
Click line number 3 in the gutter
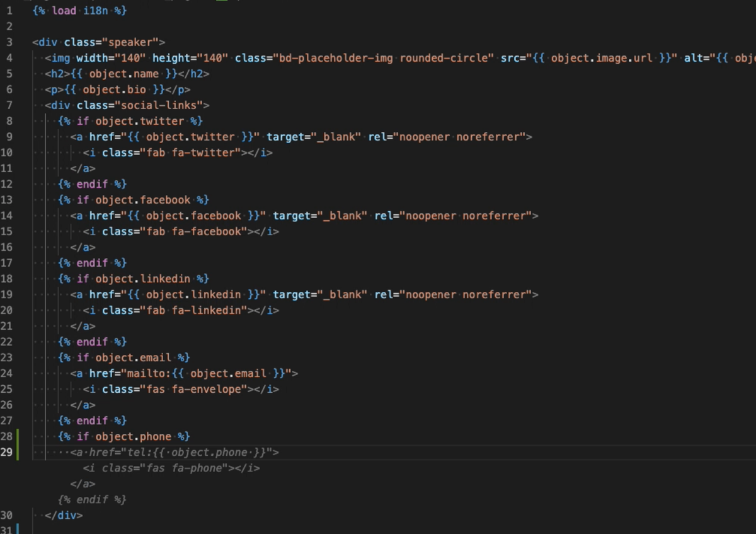click(9, 42)
